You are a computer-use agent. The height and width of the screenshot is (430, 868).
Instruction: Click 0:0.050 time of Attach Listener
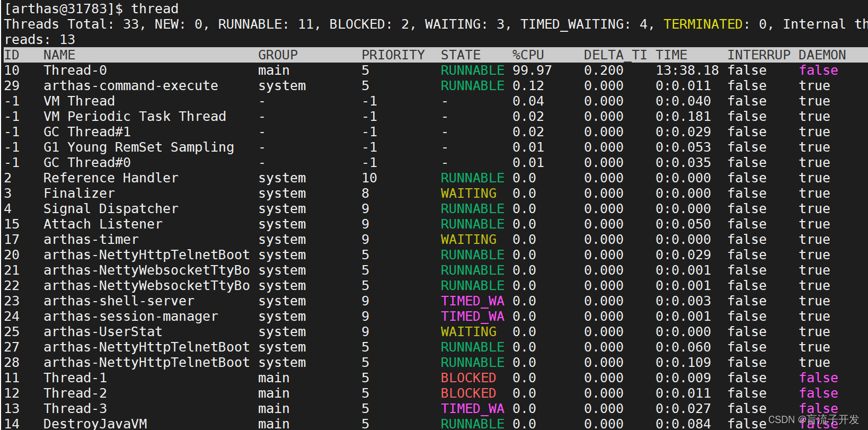pos(683,224)
